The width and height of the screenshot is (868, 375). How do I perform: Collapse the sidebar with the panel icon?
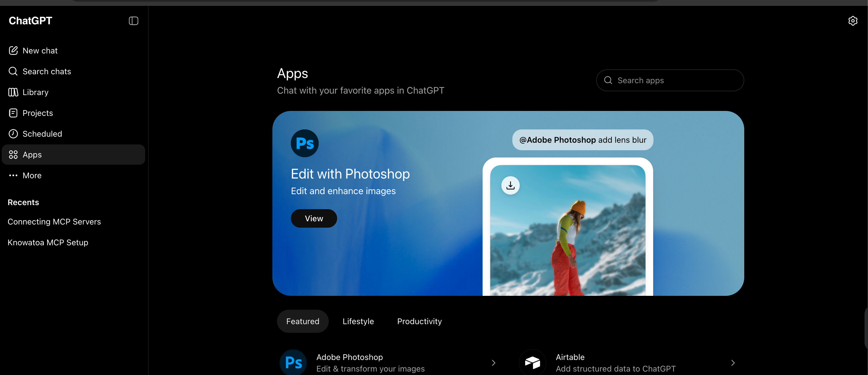[133, 21]
